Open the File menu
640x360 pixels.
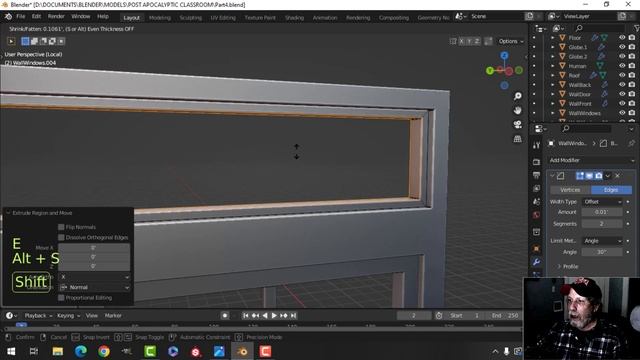point(20,17)
